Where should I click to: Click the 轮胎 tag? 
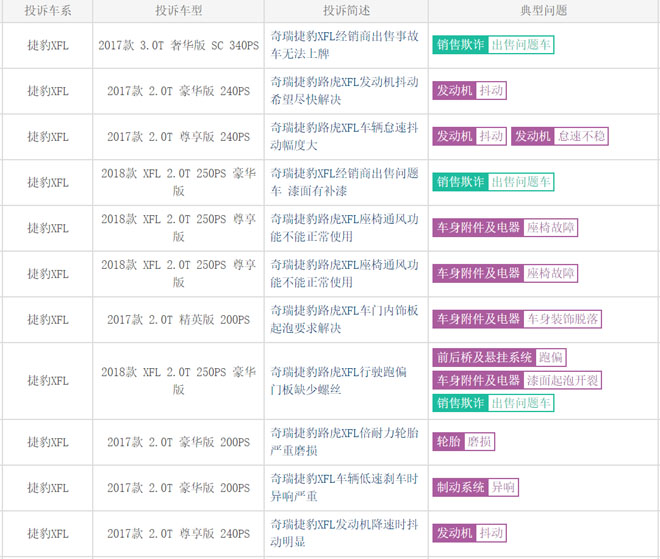pos(448,441)
